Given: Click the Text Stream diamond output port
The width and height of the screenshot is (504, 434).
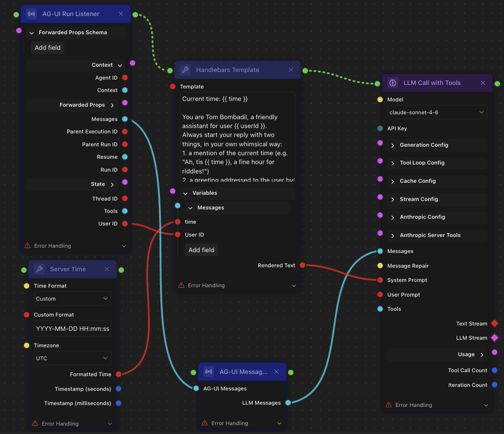Looking at the screenshot, I should (495, 323).
